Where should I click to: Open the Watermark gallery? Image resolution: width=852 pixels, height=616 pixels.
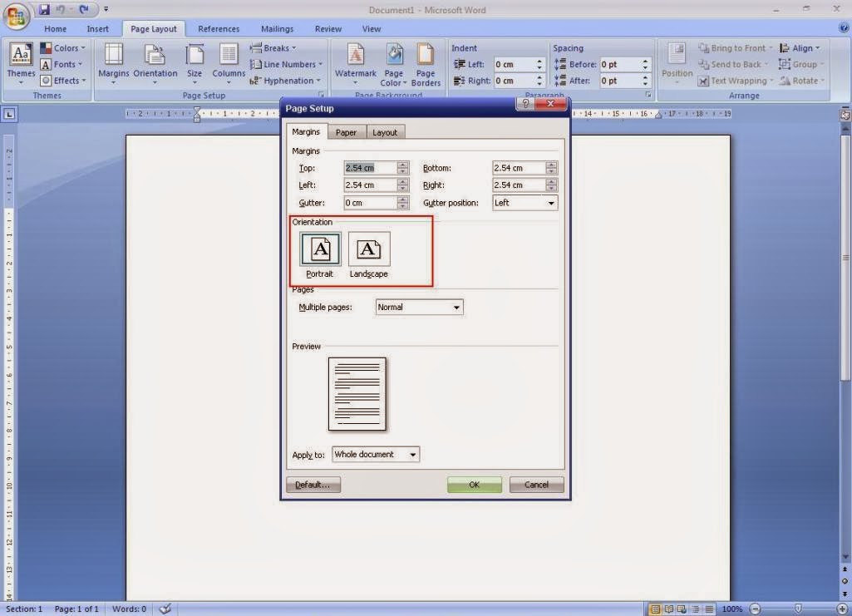pyautogui.click(x=356, y=63)
